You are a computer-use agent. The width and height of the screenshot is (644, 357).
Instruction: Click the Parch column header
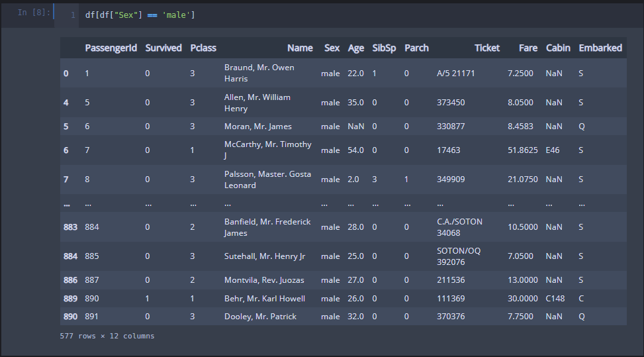pyautogui.click(x=416, y=48)
